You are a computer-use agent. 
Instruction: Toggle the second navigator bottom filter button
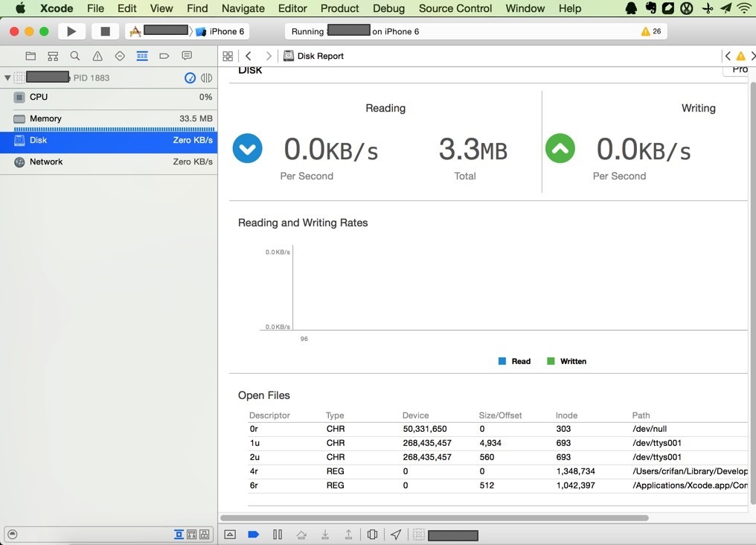click(x=191, y=535)
